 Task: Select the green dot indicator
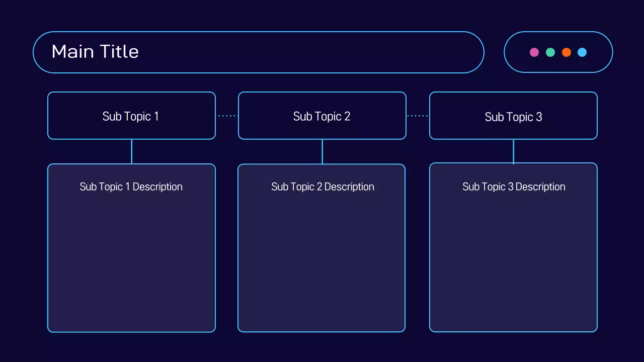pos(550,52)
